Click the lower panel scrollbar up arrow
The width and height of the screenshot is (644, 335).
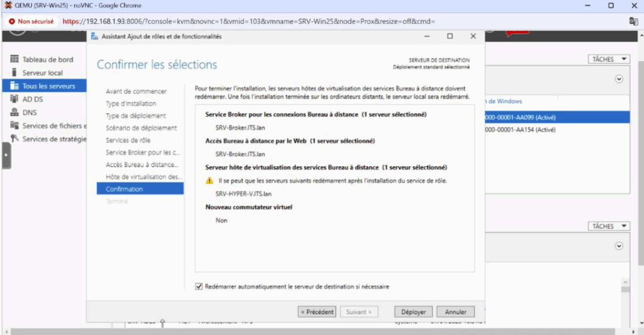(625, 282)
